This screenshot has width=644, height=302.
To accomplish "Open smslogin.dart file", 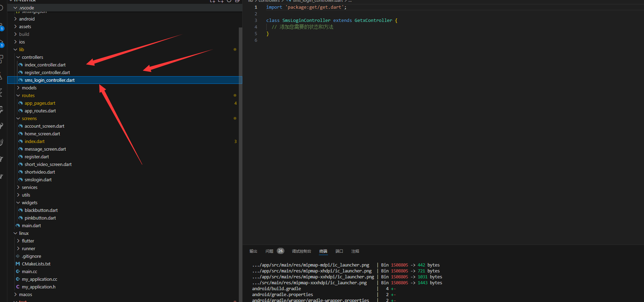I will coord(38,180).
